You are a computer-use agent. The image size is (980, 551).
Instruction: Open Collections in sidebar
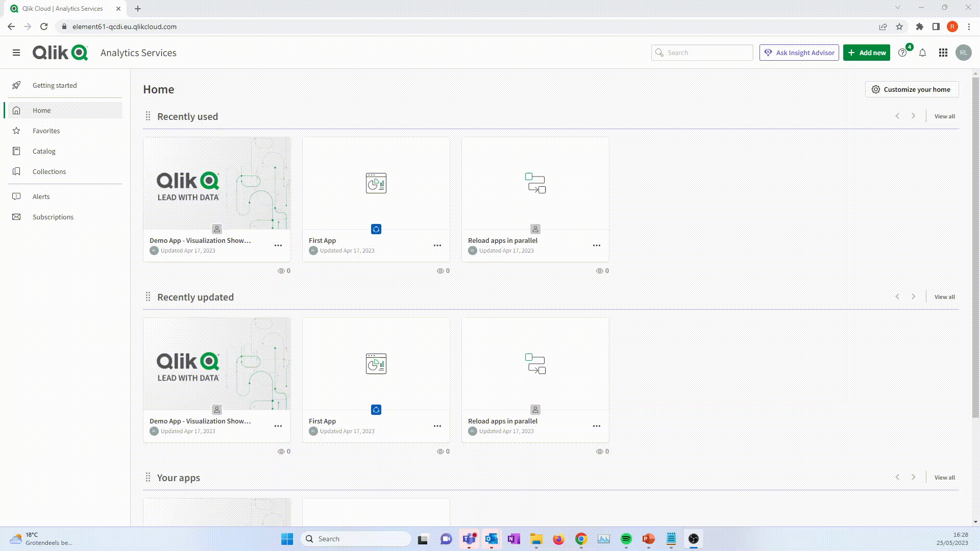coord(49,171)
